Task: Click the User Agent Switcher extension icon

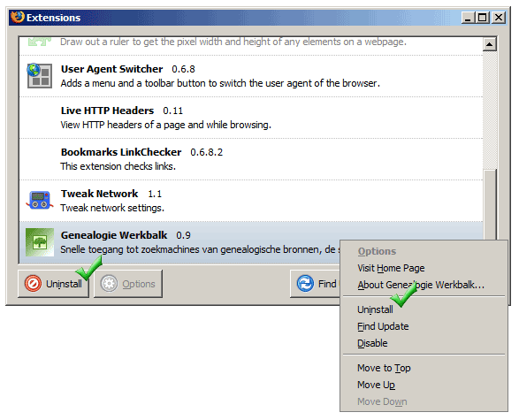Action: coord(40,76)
